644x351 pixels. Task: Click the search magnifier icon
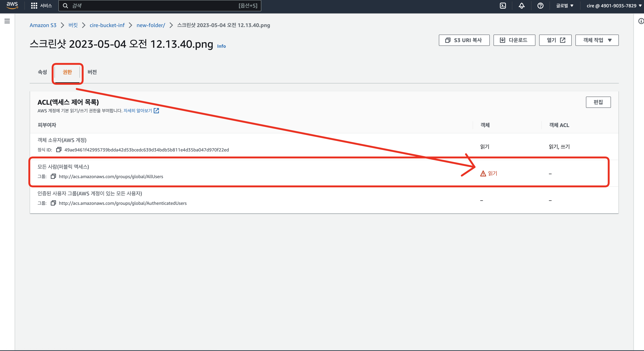(65, 6)
